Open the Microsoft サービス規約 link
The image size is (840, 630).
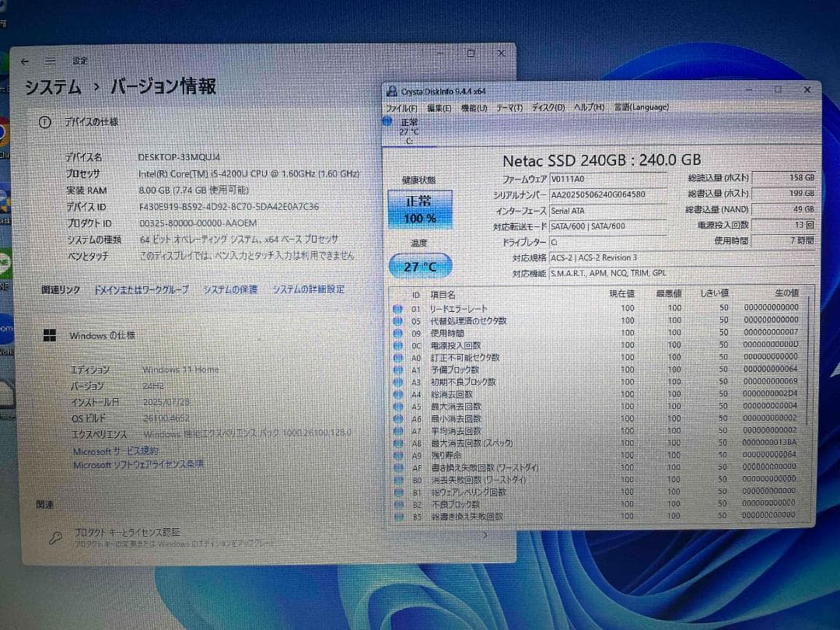pos(114,450)
